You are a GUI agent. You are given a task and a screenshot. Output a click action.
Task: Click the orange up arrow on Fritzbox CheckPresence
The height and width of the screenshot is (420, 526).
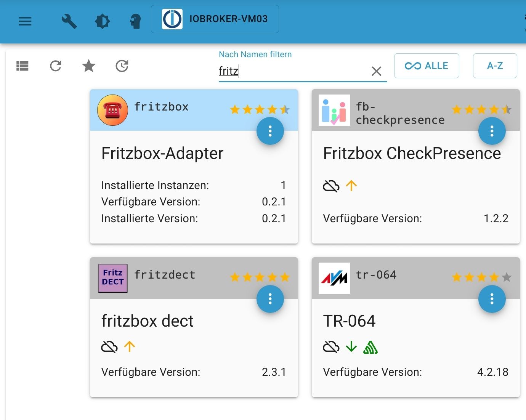tap(351, 186)
